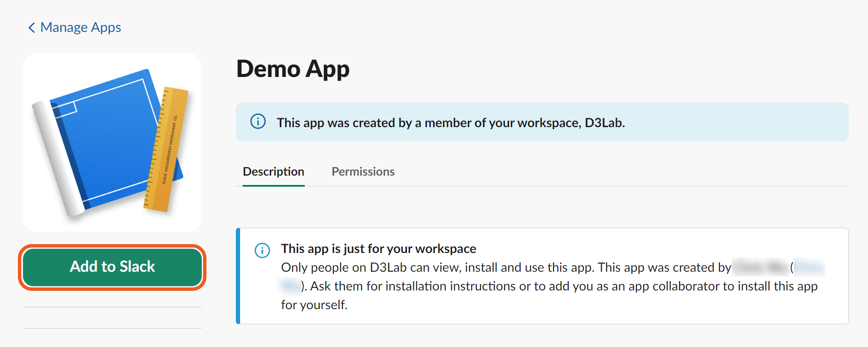
Task: Click the "for yourself." text ending the notice
Action: pyautogui.click(x=314, y=305)
